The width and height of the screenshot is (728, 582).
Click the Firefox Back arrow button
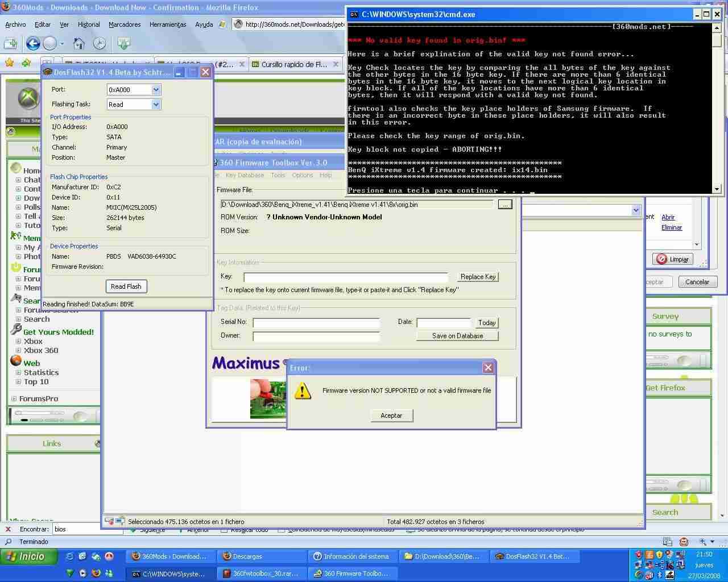(32, 43)
